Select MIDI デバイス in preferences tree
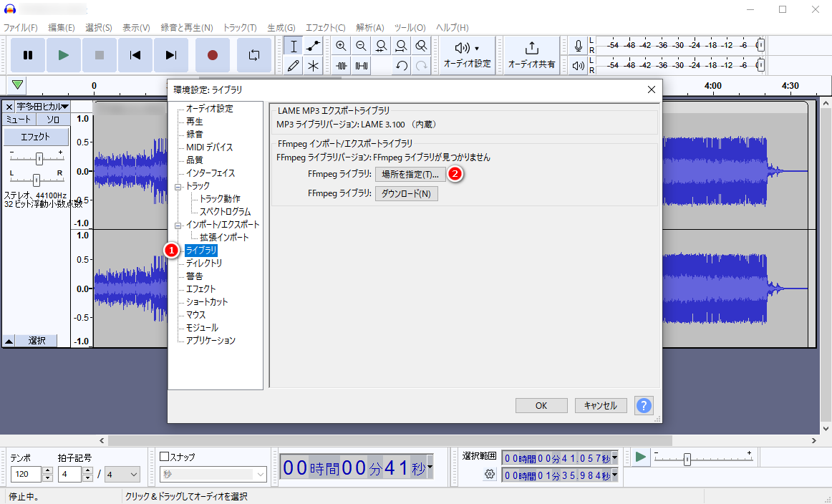The width and height of the screenshot is (832, 504). point(209,147)
